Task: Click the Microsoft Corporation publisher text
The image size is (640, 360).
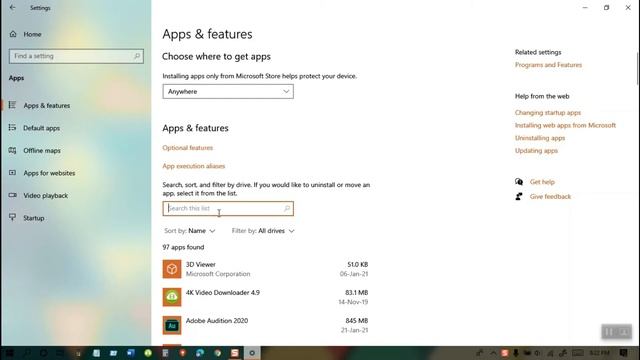Action: click(x=218, y=274)
